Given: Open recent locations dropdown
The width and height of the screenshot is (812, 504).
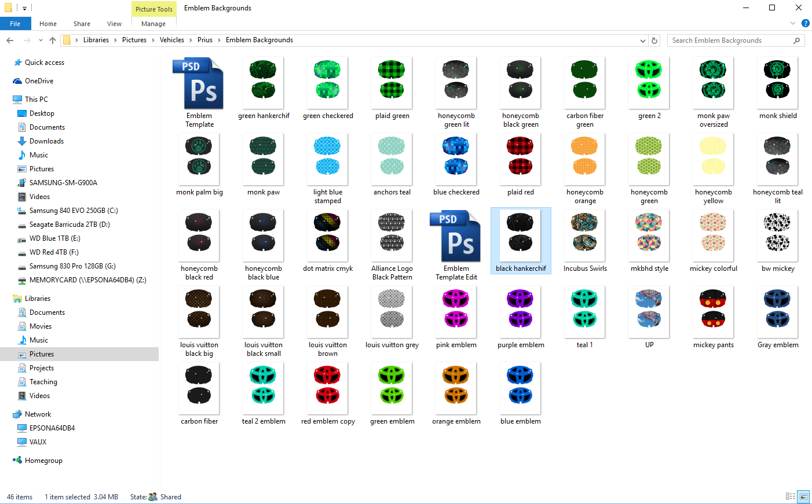Looking at the screenshot, I should tap(41, 41).
